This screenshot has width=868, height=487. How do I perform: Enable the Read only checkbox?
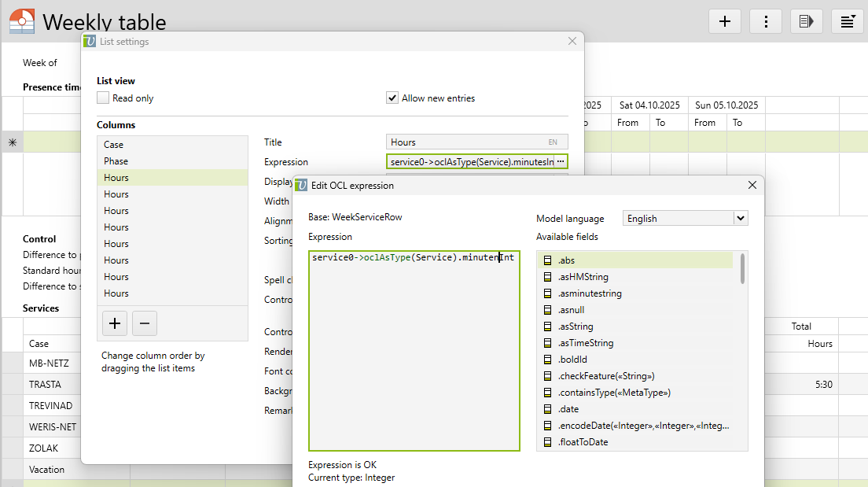[x=103, y=98]
